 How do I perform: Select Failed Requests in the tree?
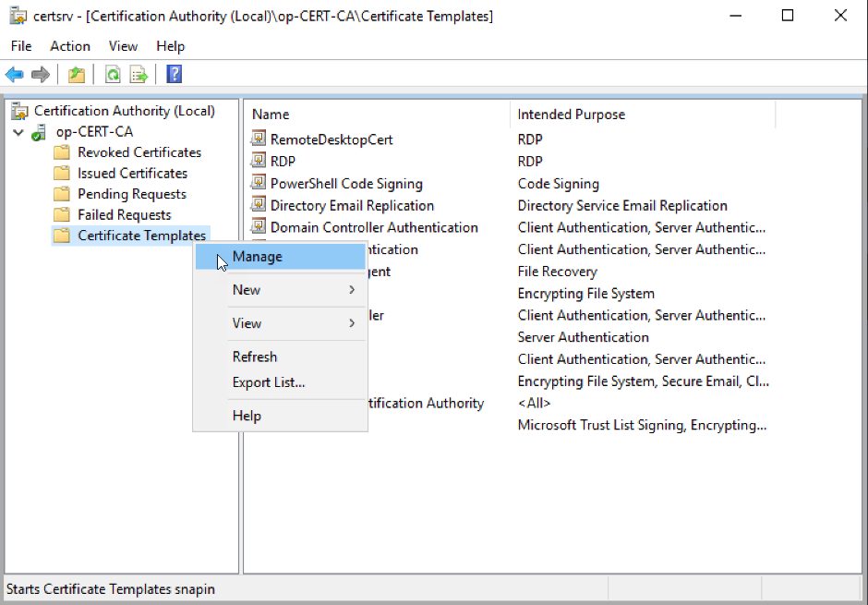pyautogui.click(x=125, y=215)
